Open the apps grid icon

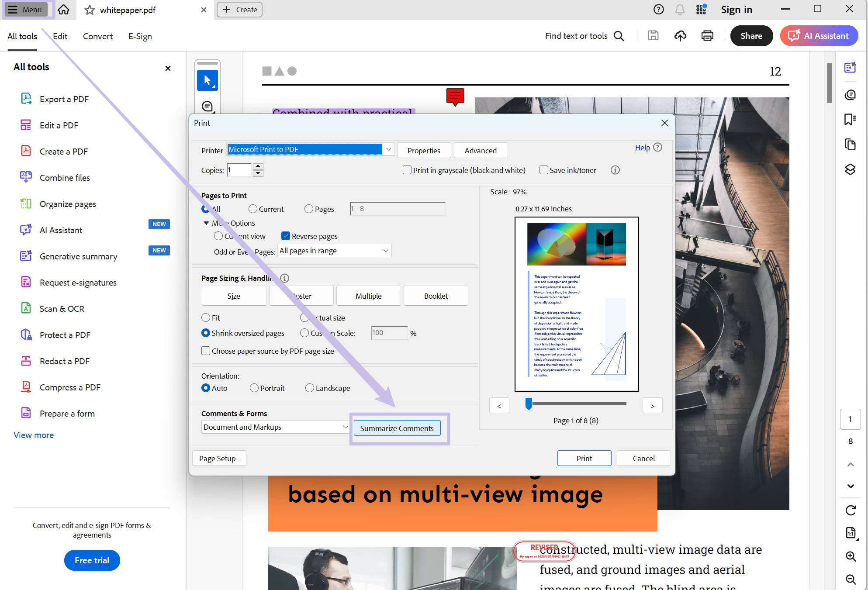[x=701, y=10]
